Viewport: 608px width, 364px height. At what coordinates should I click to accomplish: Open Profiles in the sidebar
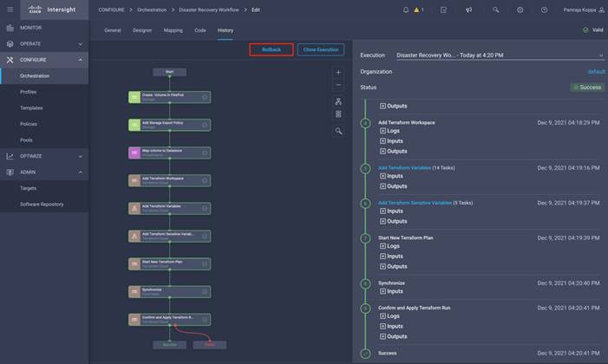click(44, 92)
